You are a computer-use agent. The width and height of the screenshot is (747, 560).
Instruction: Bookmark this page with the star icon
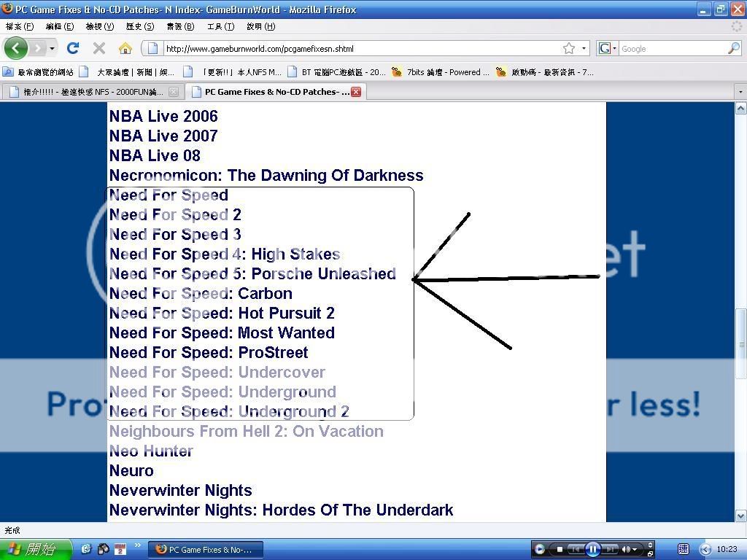click(x=569, y=48)
